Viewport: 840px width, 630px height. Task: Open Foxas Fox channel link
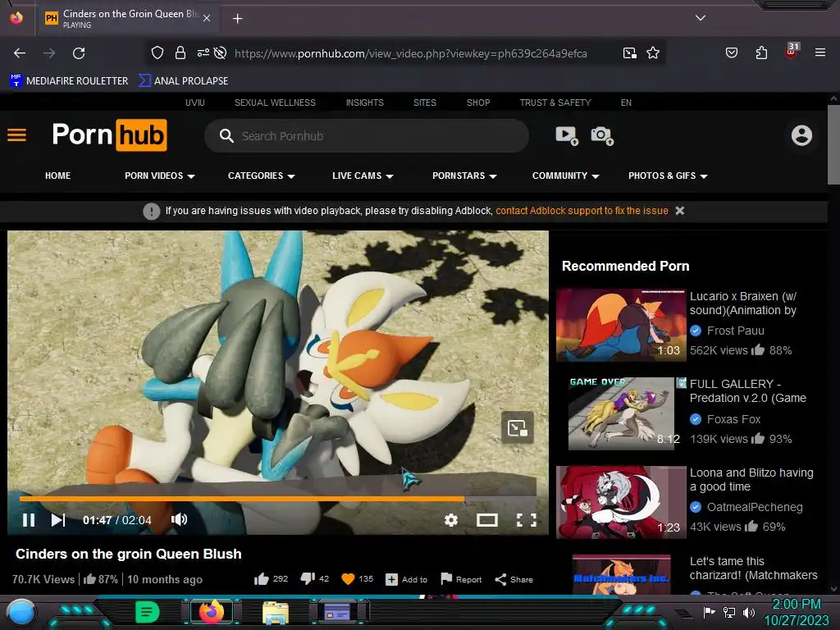[733, 419]
